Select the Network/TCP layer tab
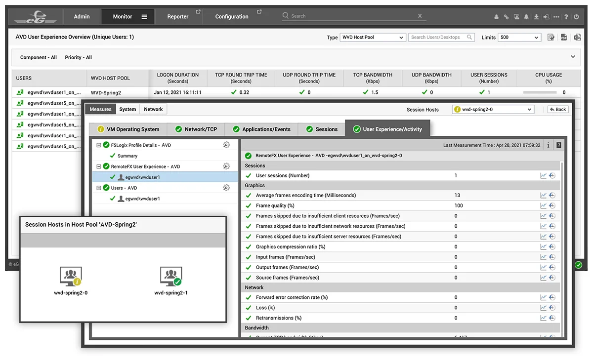Viewport: 593px width, 364px height. click(x=196, y=129)
